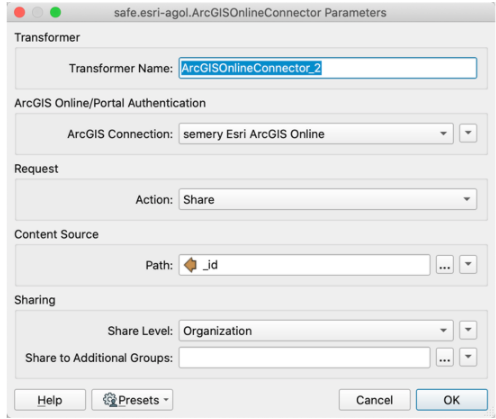Click the dialog title bar text
The image size is (496, 419).
pos(250,13)
